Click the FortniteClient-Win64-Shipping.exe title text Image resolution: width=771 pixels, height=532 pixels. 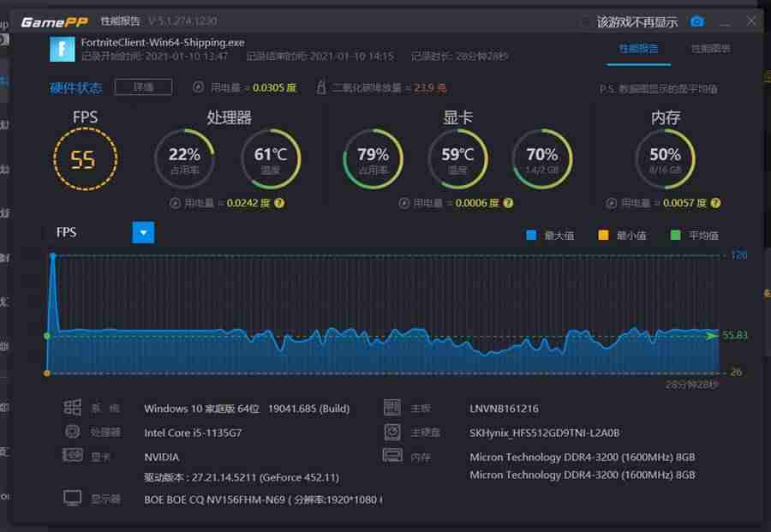point(163,42)
